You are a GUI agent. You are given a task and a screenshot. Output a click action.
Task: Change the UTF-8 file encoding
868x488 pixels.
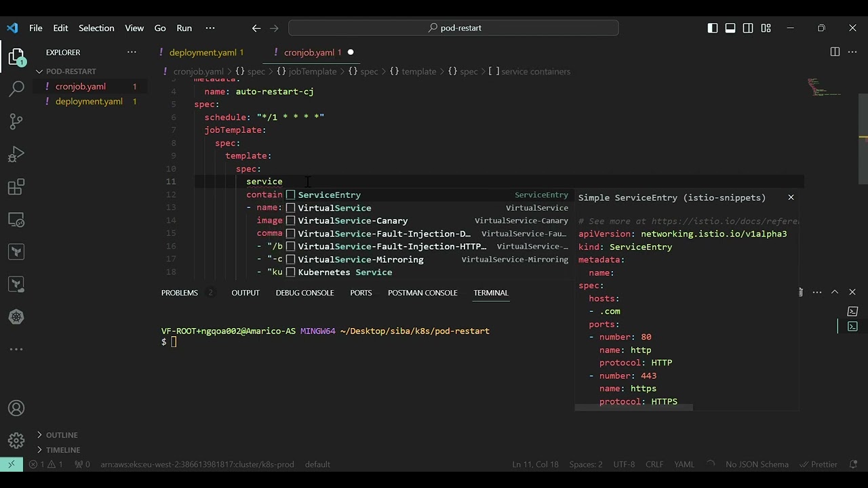(x=624, y=464)
